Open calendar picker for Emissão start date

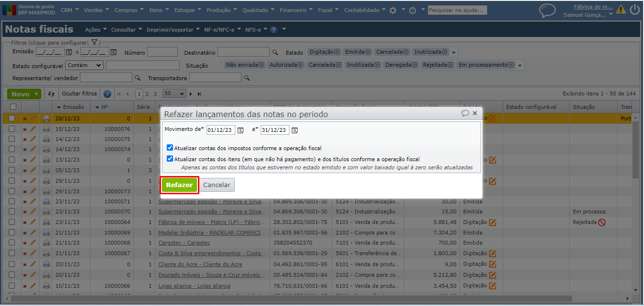click(x=69, y=52)
